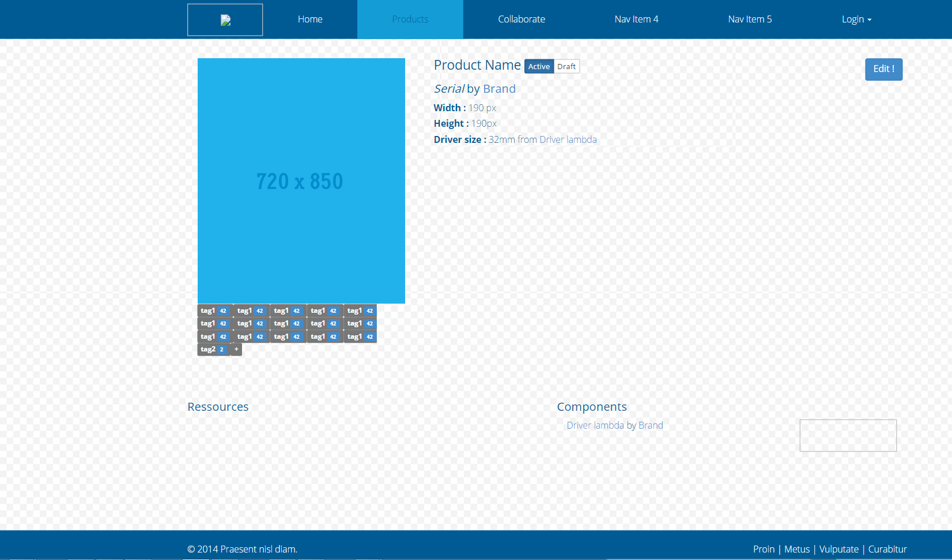Open the Brand link beside Serial
Viewport: 952px width, 560px height.
tap(499, 89)
